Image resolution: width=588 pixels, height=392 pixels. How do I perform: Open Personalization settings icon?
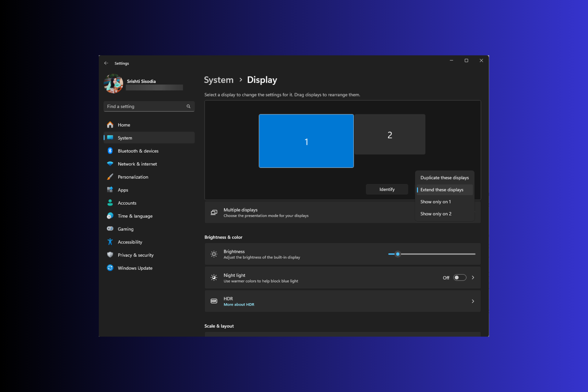(110, 177)
